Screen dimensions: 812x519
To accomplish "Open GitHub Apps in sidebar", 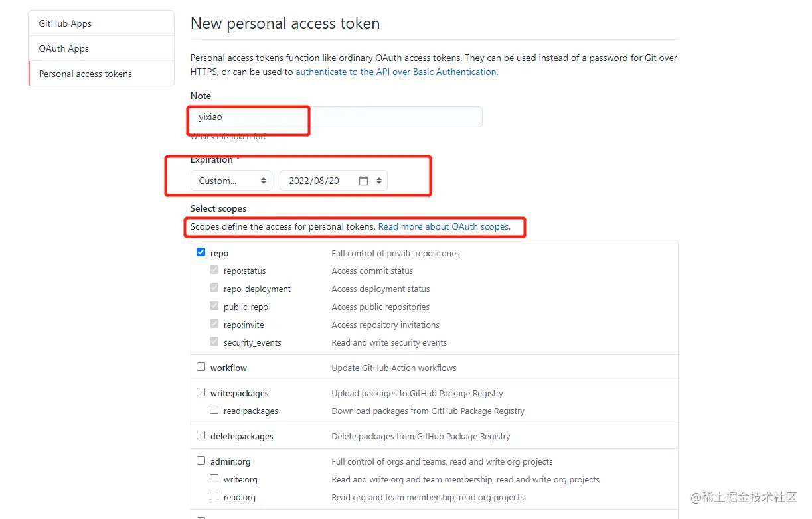I will (x=65, y=23).
